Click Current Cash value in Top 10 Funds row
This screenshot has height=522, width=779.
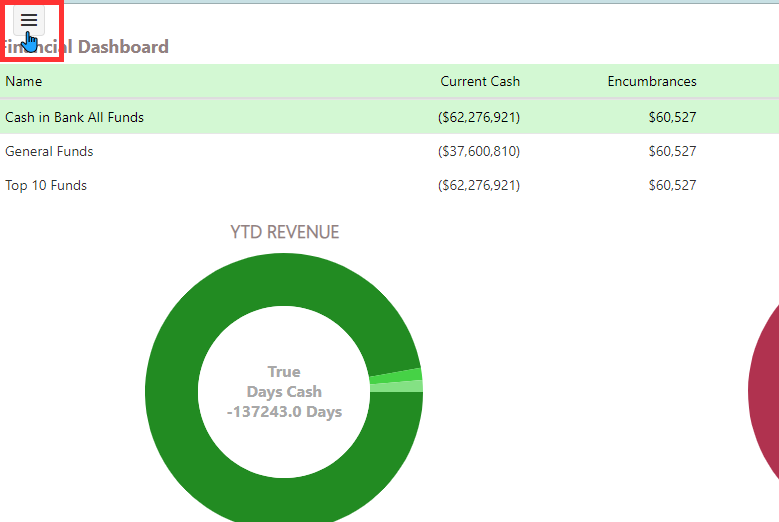point(478,185)
